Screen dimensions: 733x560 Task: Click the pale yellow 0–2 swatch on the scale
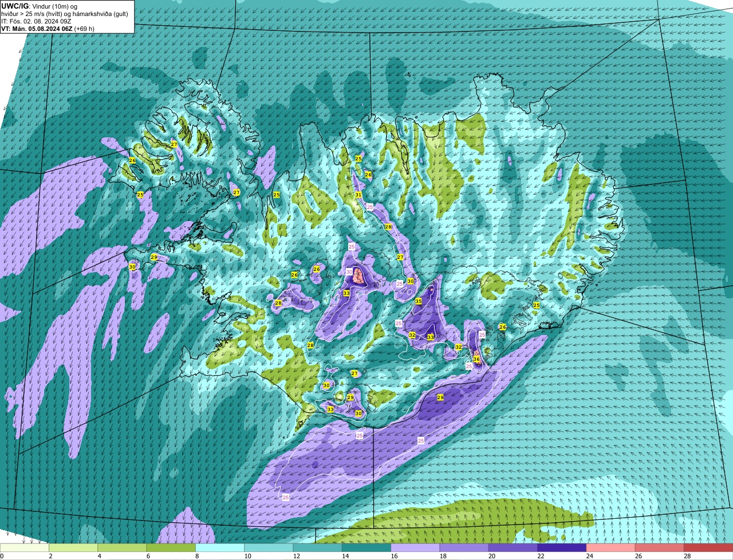point(25,547)
